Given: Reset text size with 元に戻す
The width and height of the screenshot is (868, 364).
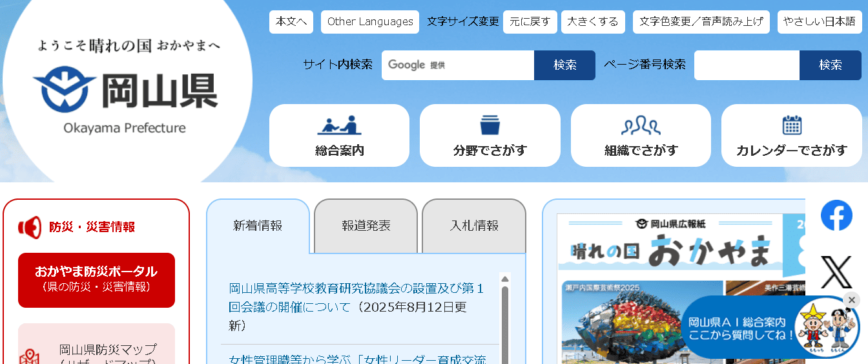Looking at the screenshot, I should click(x=530, y=22).
